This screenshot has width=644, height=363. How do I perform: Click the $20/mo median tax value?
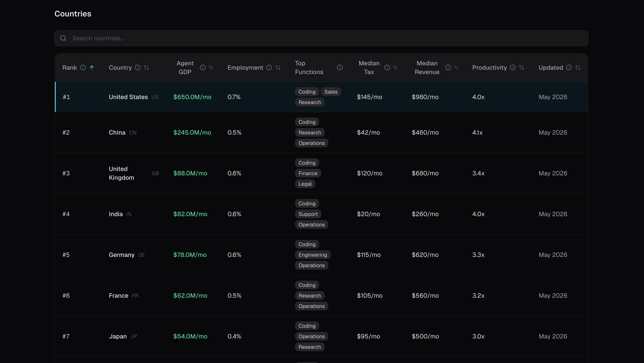(x=368, y=214)
